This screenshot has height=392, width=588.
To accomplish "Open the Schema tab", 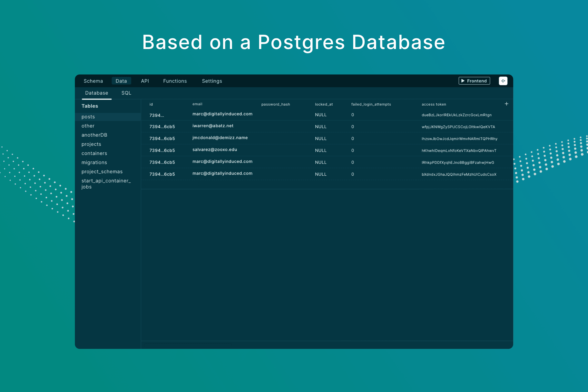I will [93, 81].
